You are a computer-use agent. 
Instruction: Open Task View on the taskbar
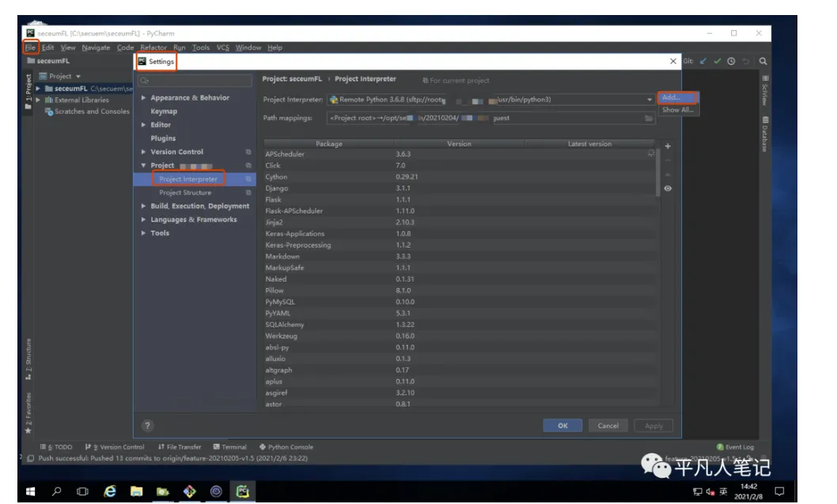coord(83,491)
